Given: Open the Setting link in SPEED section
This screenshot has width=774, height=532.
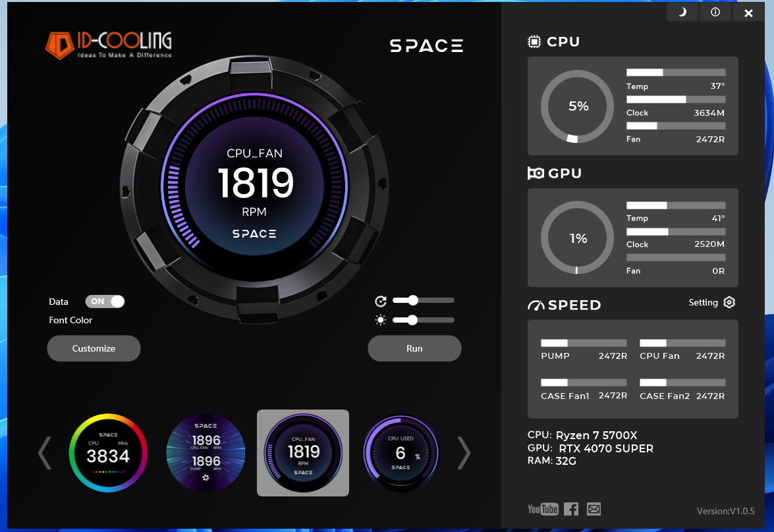Looking at the screenshot, I should click(704, 302).
